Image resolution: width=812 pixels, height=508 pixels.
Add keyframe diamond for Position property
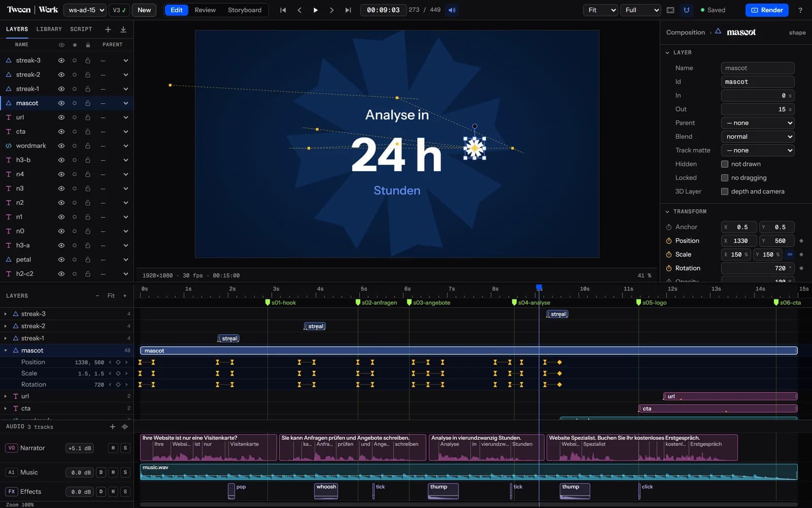coord(801,241)
